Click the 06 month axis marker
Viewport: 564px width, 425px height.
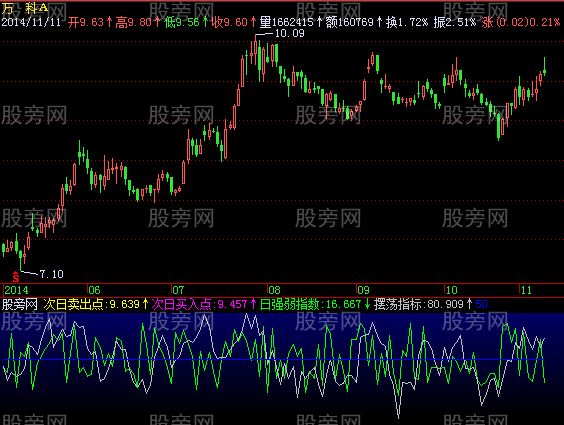pos(94,290)
